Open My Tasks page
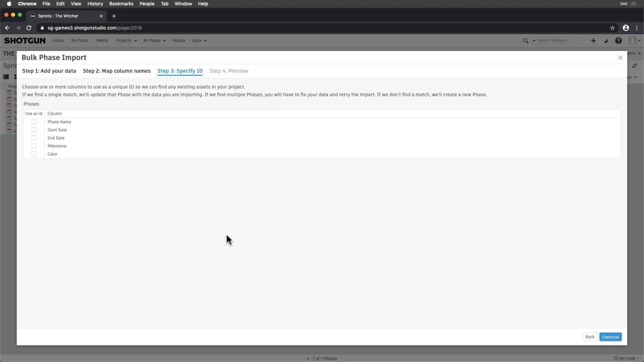The width and height of the screenshot is (644, 362). pyautogui.click(x=79, y=41)
